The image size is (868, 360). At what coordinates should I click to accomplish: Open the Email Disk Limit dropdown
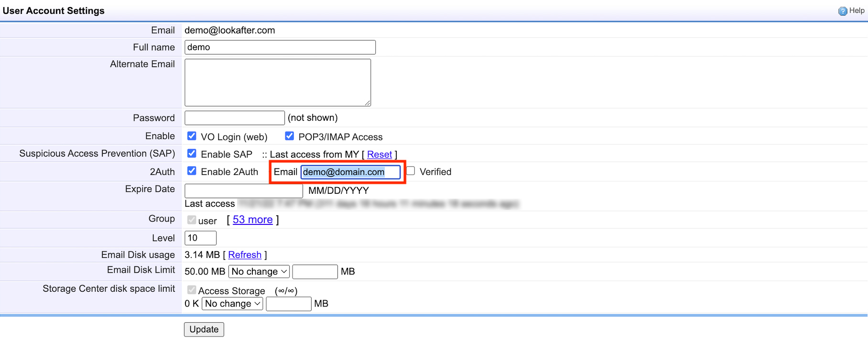[x=259, y=272]
